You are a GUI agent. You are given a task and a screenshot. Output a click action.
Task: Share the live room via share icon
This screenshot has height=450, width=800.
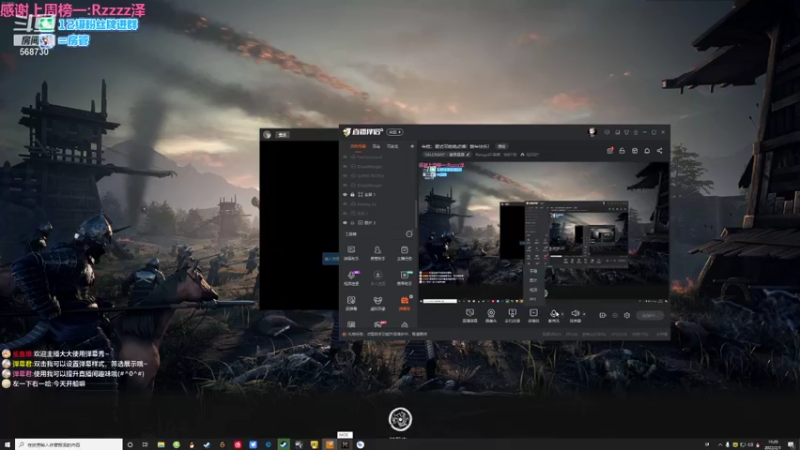tap(660, 151)
